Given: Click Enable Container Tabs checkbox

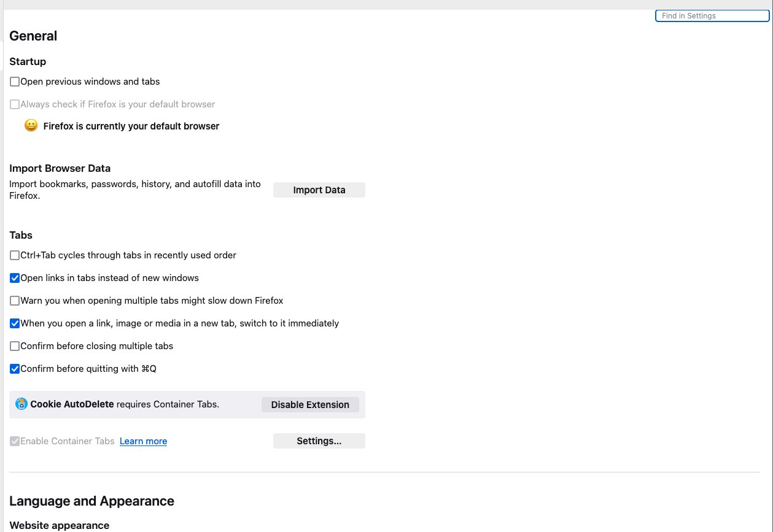Looking at the screenshot, I should click(x=15, y=441).
